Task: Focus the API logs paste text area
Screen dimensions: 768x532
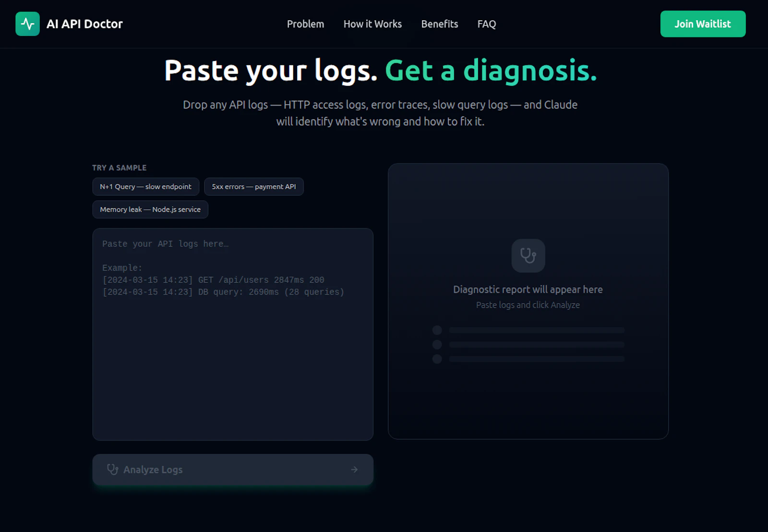Action: [233, 334]
